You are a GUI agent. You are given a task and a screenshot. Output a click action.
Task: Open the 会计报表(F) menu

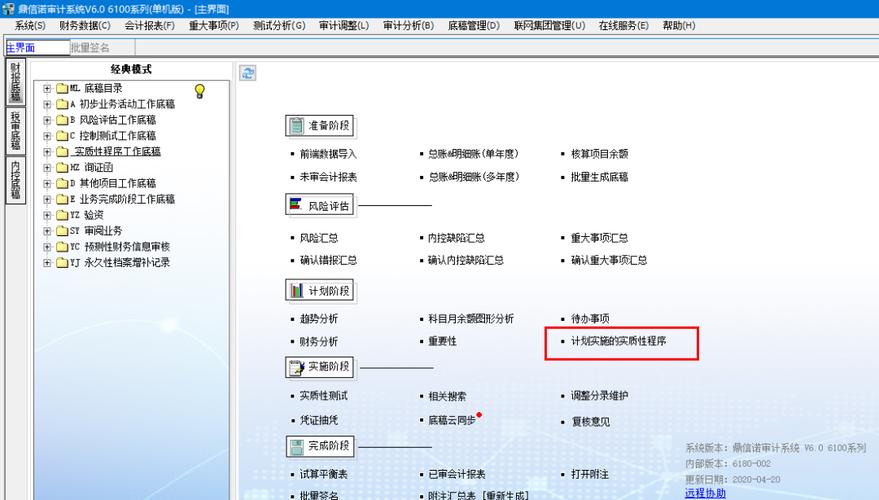pyautogui.click(x=149, y=26)
